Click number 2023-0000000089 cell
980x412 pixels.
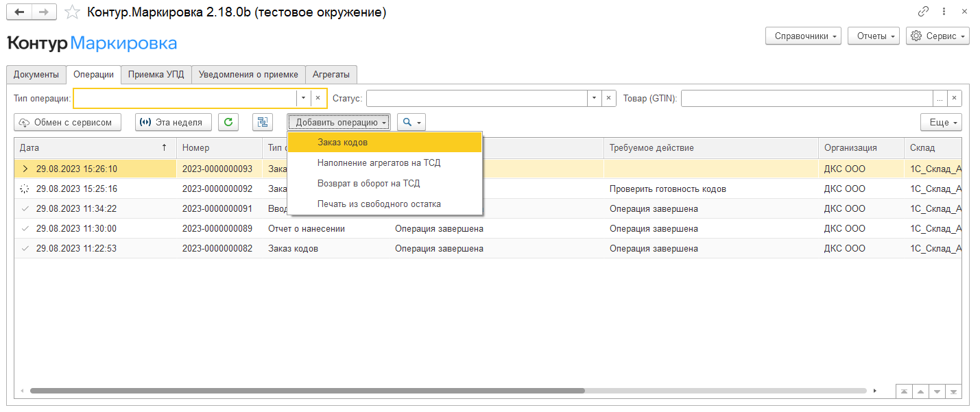(x=219, y=228)
